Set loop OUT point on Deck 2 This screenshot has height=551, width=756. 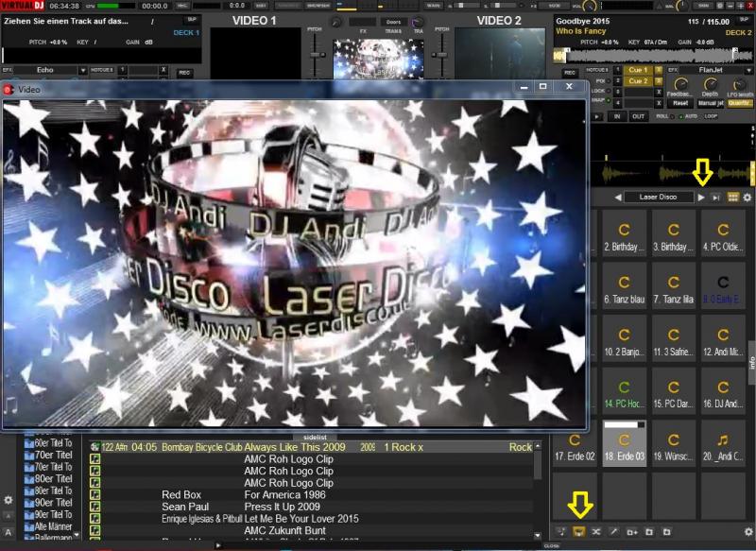point(638,116)
